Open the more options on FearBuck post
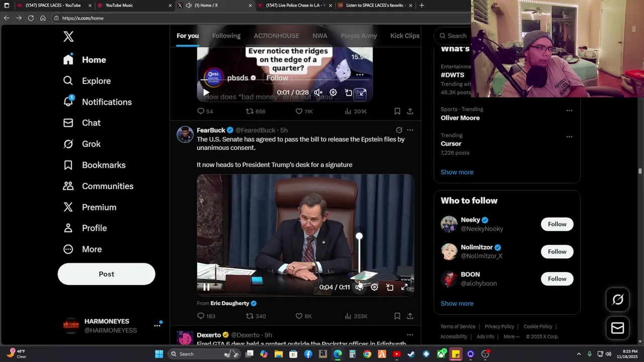Image resolution: width=644 pixels, height=362 pixels. [410, 130]
